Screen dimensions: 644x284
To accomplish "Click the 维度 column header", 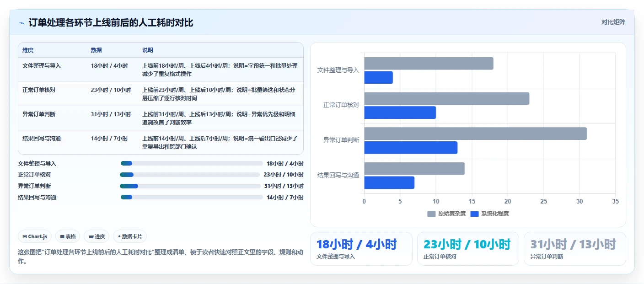I will pyautogui.click(x=28, y=50).
